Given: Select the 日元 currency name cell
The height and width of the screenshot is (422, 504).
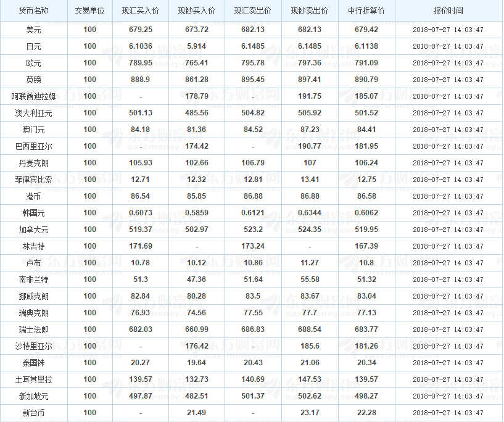Looking at the screenshot, I should tap(34, 47).
